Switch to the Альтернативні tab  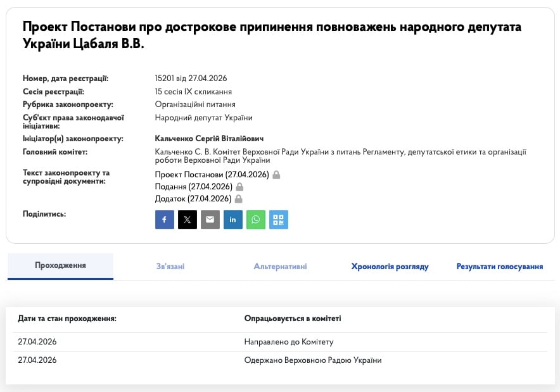280,266
